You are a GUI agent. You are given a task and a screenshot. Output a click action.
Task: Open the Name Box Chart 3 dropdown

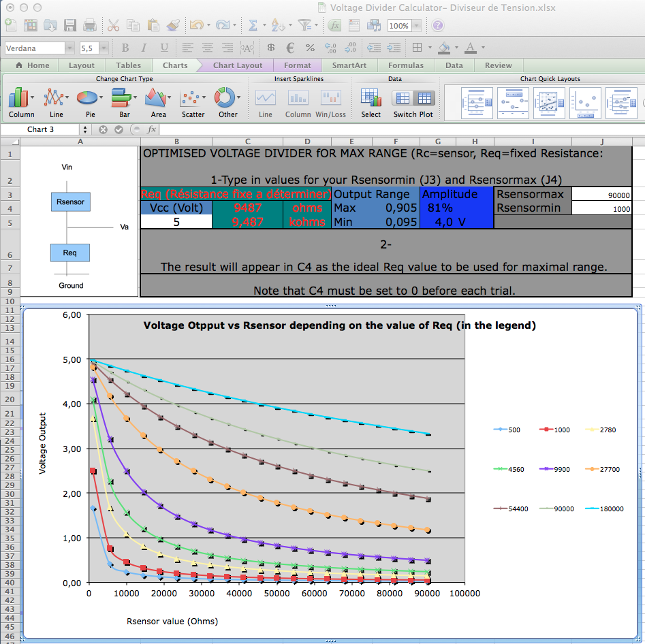[x=84, y=129]
